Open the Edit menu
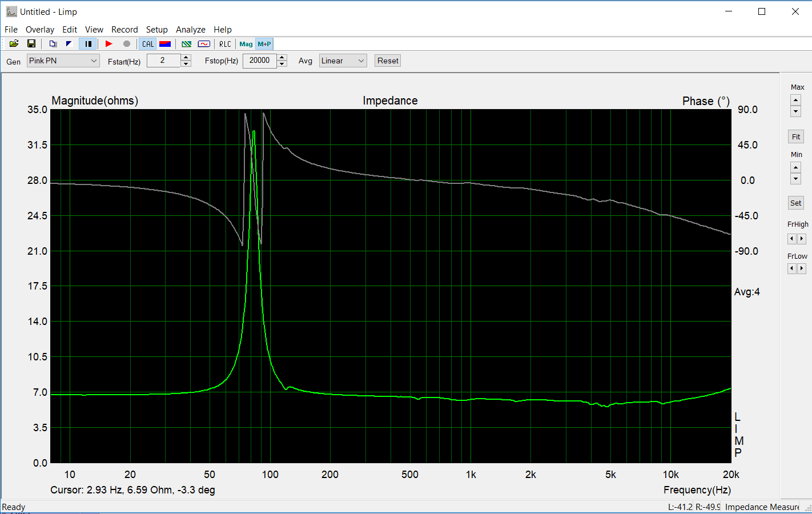 (70, 30)
